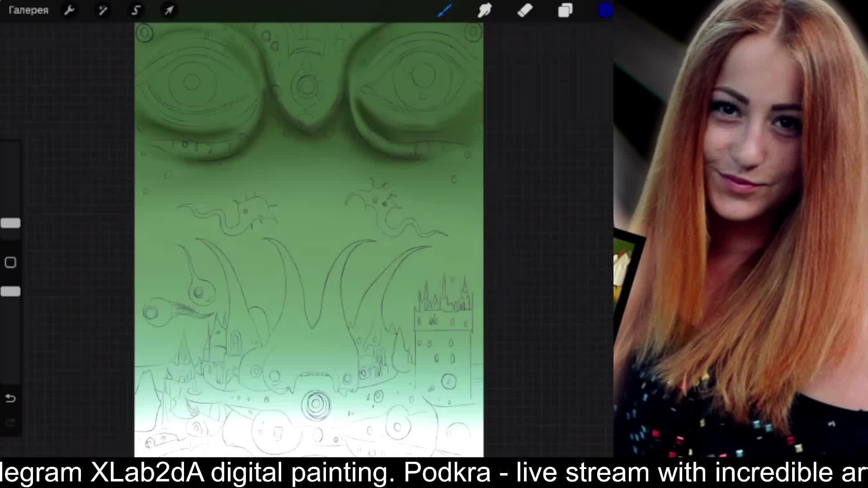This screenshot has width=868, height=488.
Task: Open the Layers panel icon
Action: pos(565,10)
